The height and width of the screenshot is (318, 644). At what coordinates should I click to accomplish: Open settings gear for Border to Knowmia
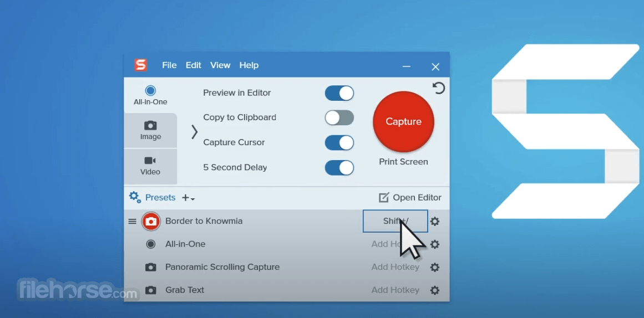(x=434, y=222)
